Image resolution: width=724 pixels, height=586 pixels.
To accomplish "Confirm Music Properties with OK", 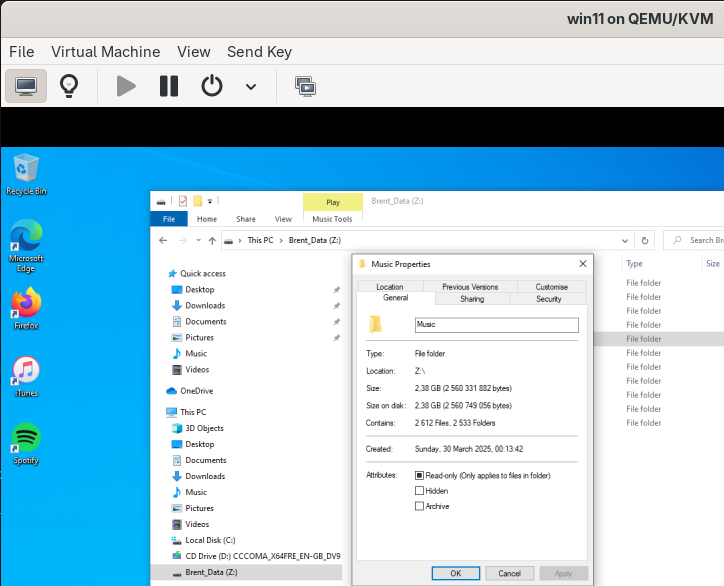I will pyautogui.click(x=456, y=573).
